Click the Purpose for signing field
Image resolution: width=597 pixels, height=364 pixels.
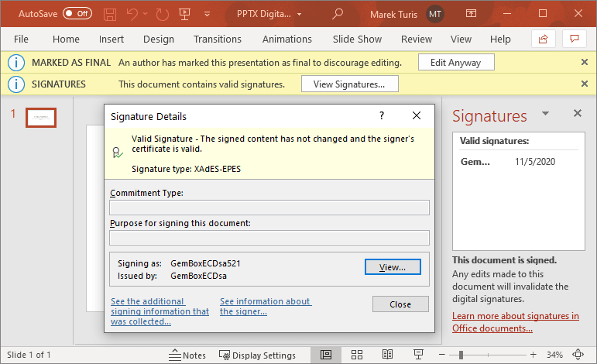[269, 238]
